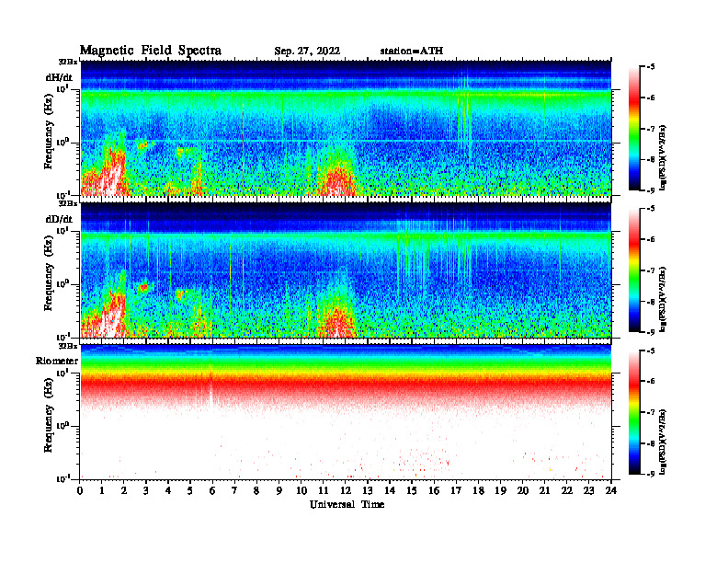The image size is (728, 563).
Task: Click the 10^0 frequency tick of Riometer panel
Action: pos(63,426)
